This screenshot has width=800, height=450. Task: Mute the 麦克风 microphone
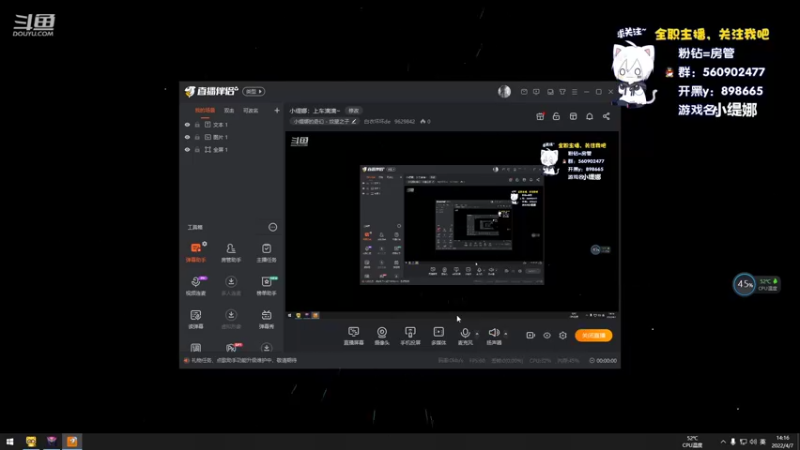click(465, 336)
